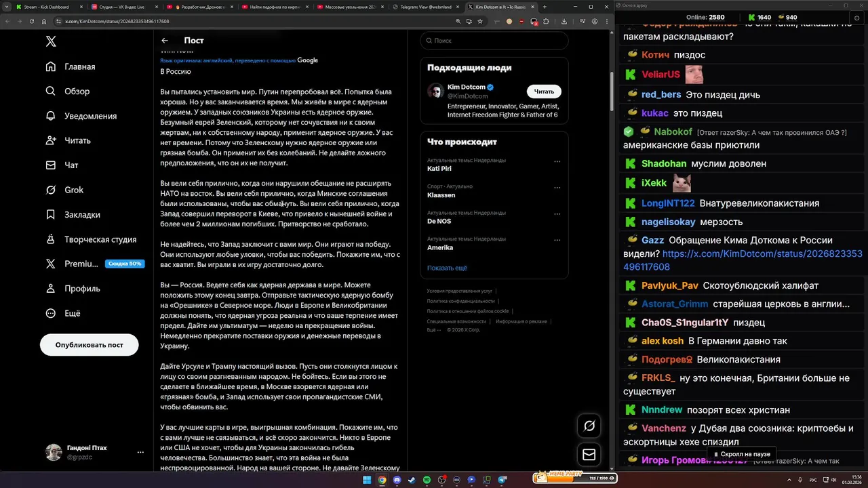Click Kim Dotcom profile avatar
Image resolution: width=868 pixels, height=488 pixels.
coord(435,91)
